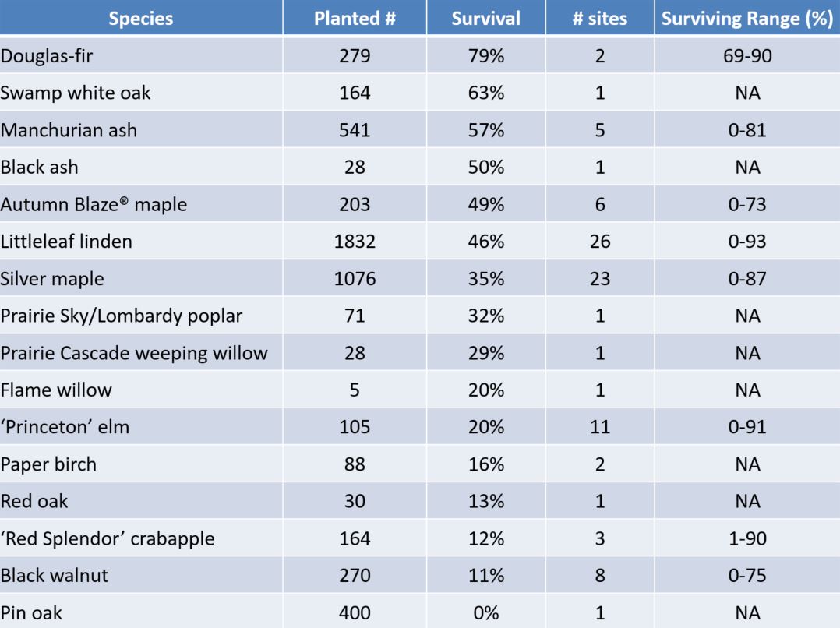Click the Species column header
The width and height of the screenshot is (840, 628).
pyautogui.click(x=141, y=19)
